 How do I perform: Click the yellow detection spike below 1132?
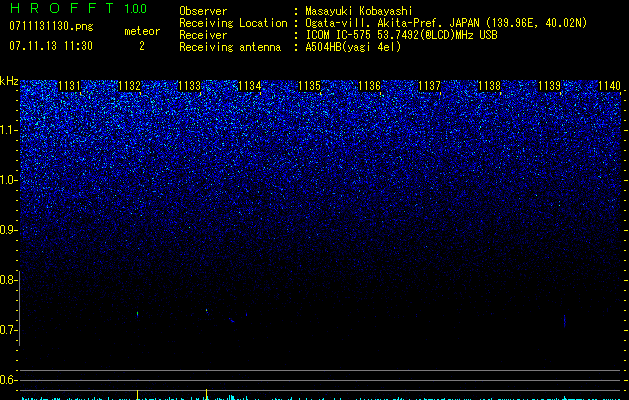[138, 395]
